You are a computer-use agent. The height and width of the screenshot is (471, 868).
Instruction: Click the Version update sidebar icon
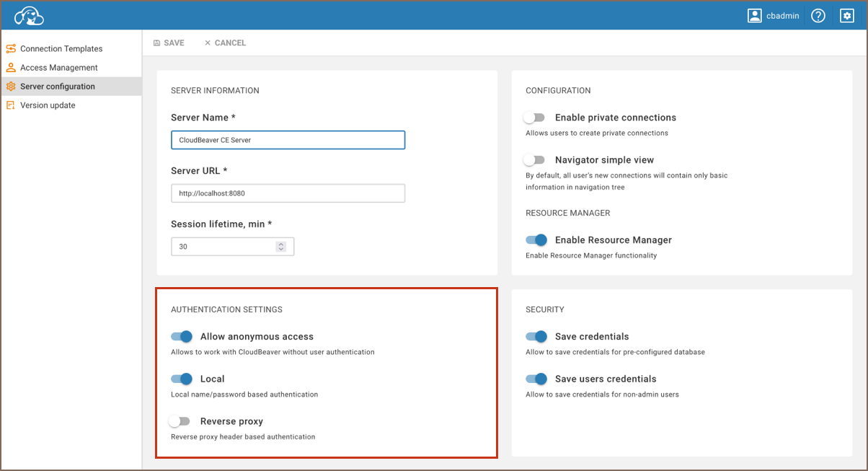tap(11, 105)
